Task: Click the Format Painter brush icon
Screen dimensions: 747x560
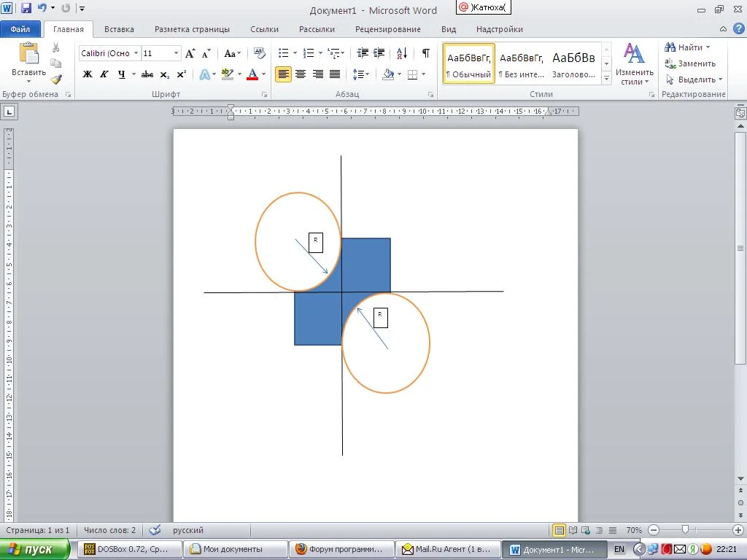Action: (x=56, y=79)
